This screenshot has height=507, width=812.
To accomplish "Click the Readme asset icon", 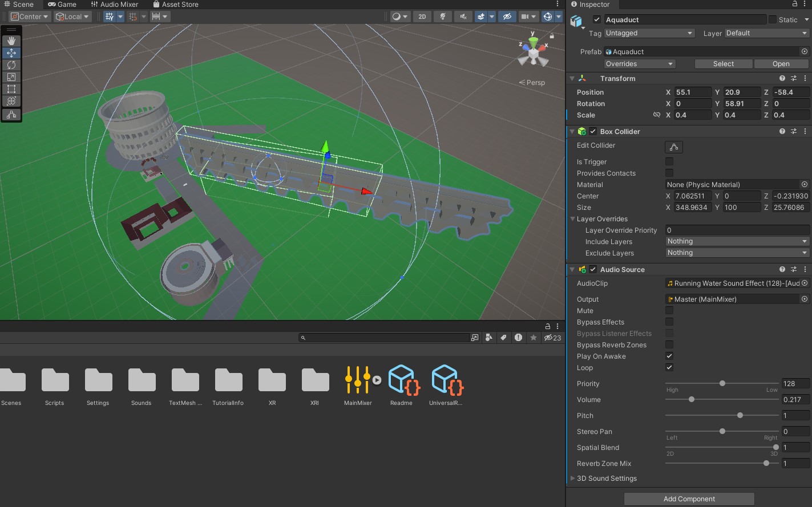I will (x=401, y=380).
